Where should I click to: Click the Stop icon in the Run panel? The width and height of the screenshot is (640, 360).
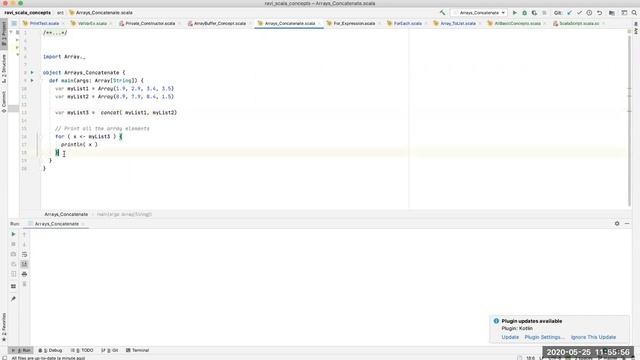coord(13,244)
